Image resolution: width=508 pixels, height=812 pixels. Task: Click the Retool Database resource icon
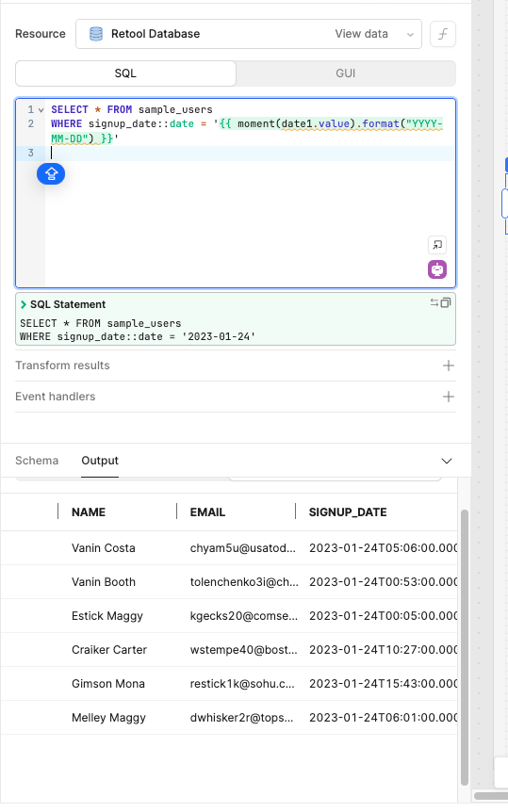click(96, 34)
